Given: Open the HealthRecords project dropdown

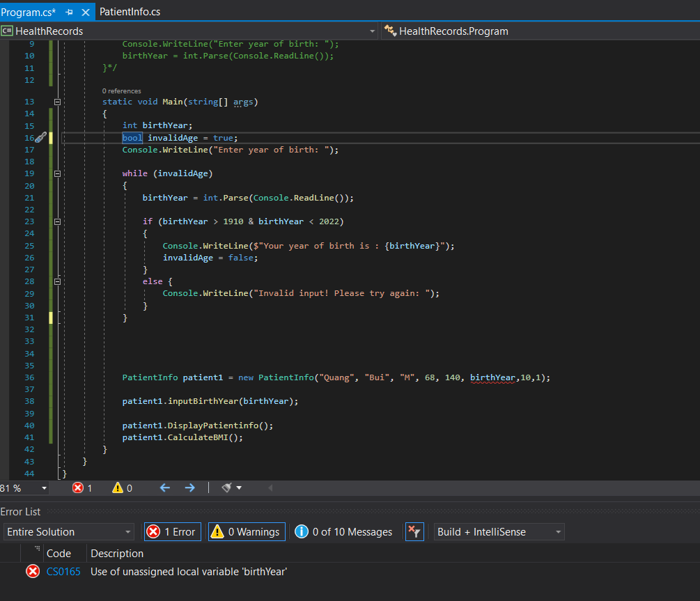Looking at the screenshot, I should [373, 31].
